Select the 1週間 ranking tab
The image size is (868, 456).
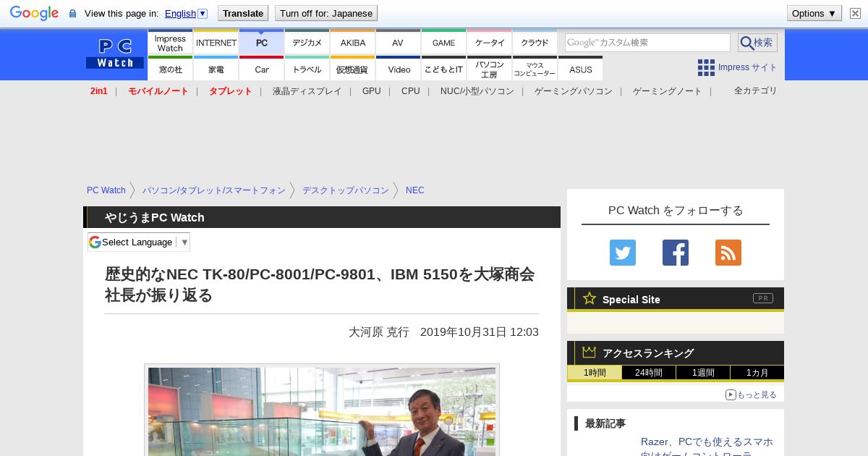point(703,373)
